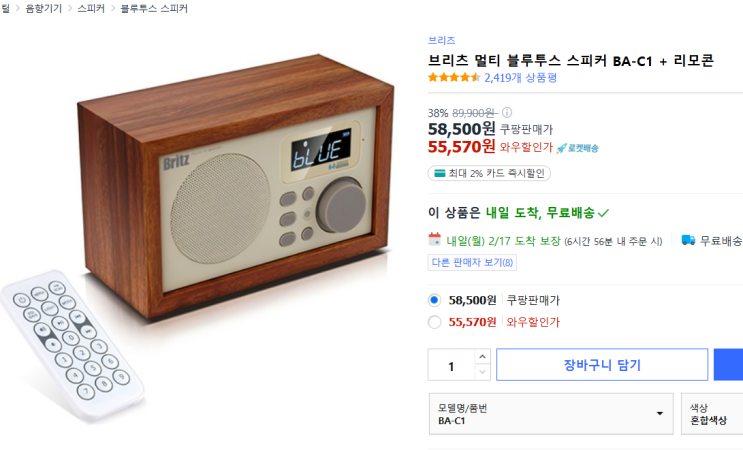
Task: Click 다른 판매자 보기(8) link
Action: [472, 262]
